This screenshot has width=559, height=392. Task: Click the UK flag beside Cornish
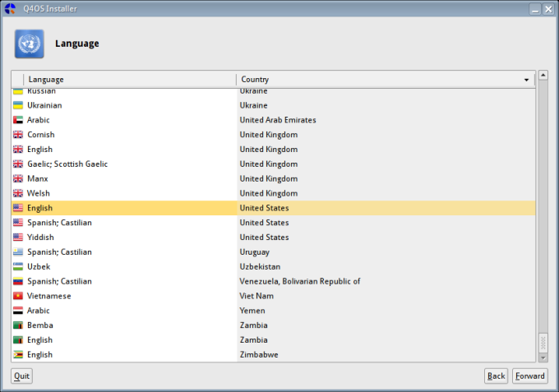coord(18,135)
